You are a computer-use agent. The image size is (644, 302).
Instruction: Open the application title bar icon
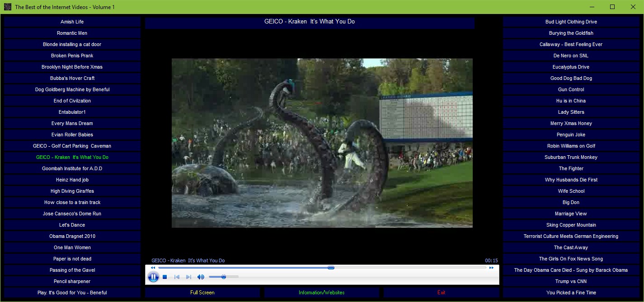tap(7, 7)
